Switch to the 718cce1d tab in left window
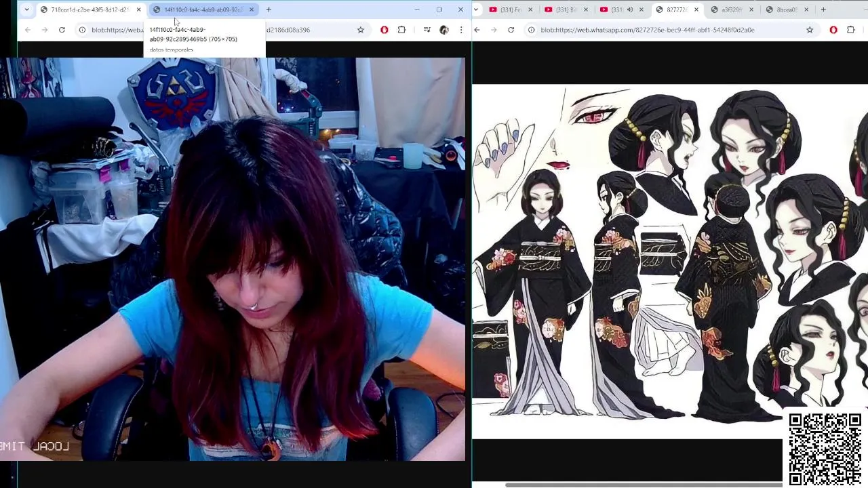The height and width of the screenshot is (488, 868). pyautogui.click(x=90, y=9)
